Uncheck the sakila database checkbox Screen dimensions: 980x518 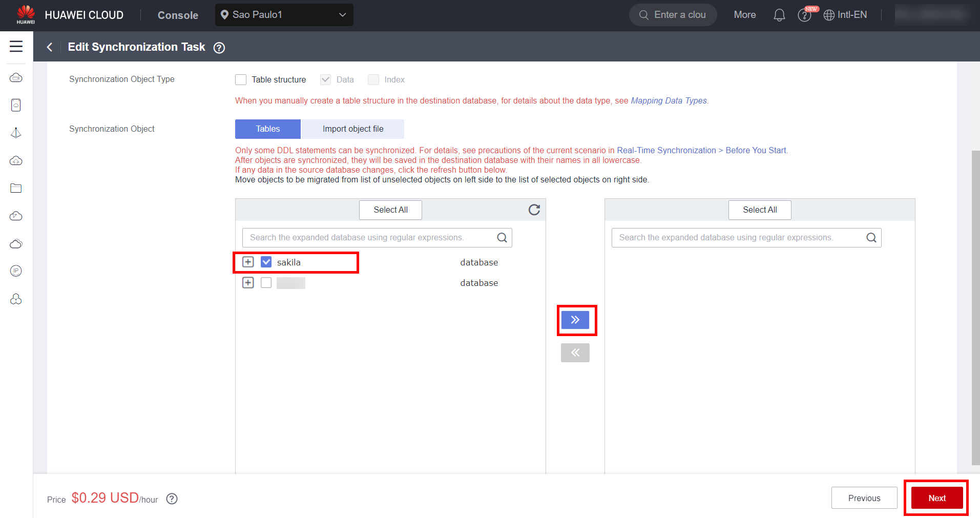266,262
